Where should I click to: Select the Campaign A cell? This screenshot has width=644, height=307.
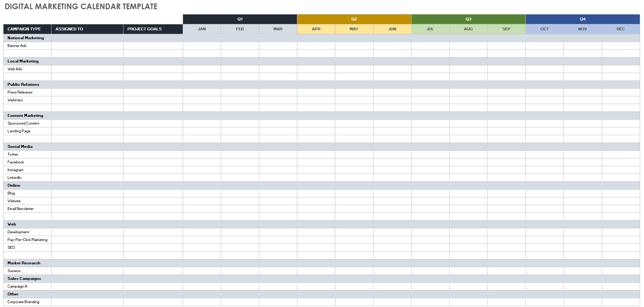pyautogui.click(x=27, y=286)
